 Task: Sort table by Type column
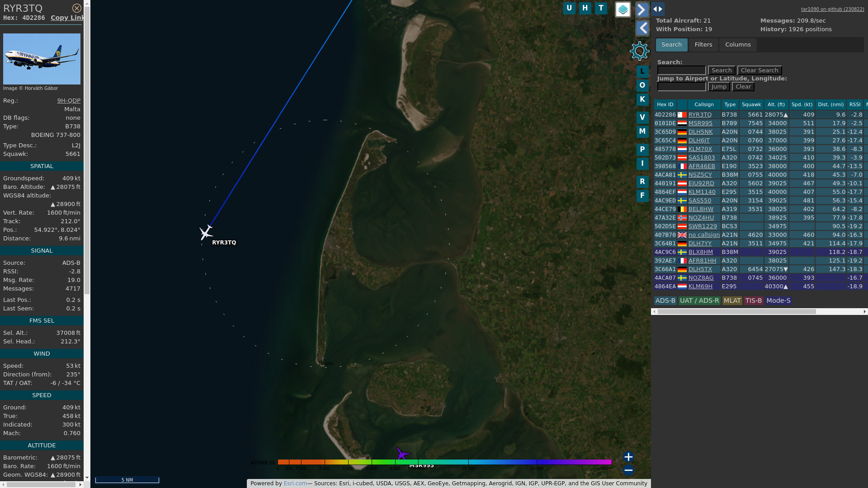tap(730, 104)
